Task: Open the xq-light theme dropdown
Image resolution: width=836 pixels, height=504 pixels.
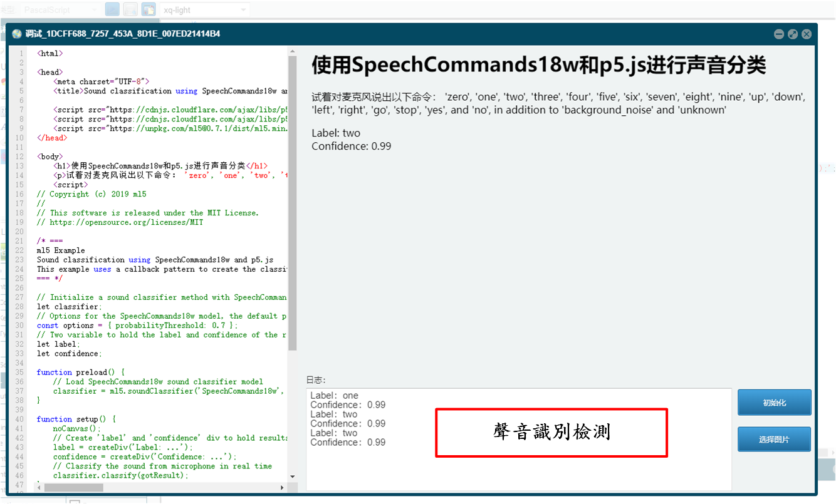Action: pyautogui.click(x=204, y=10)
